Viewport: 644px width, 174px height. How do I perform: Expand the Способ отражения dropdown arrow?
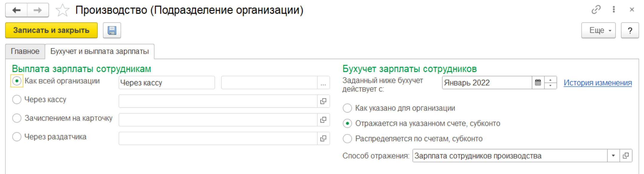(x=613, y=155)
